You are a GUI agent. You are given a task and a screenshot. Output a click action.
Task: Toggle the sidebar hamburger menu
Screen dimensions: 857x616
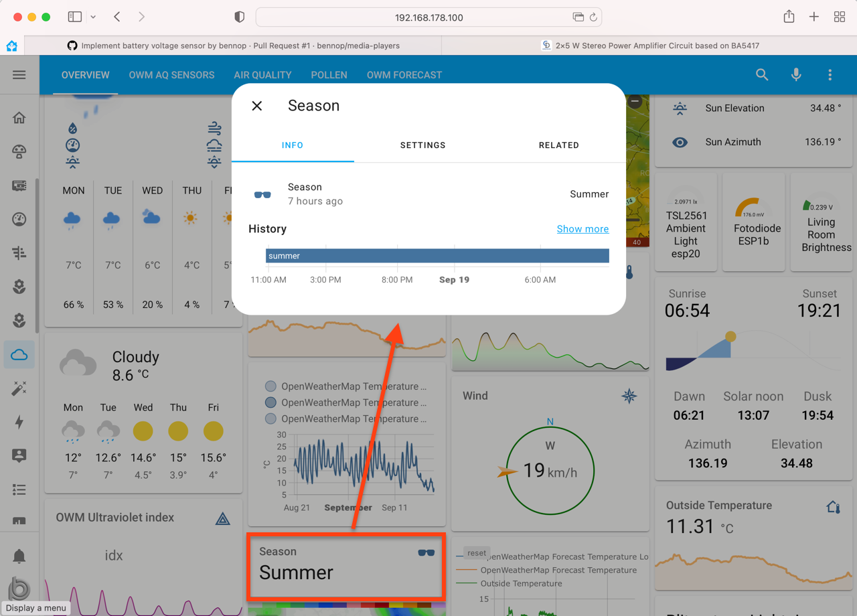[x=19, y=74]
